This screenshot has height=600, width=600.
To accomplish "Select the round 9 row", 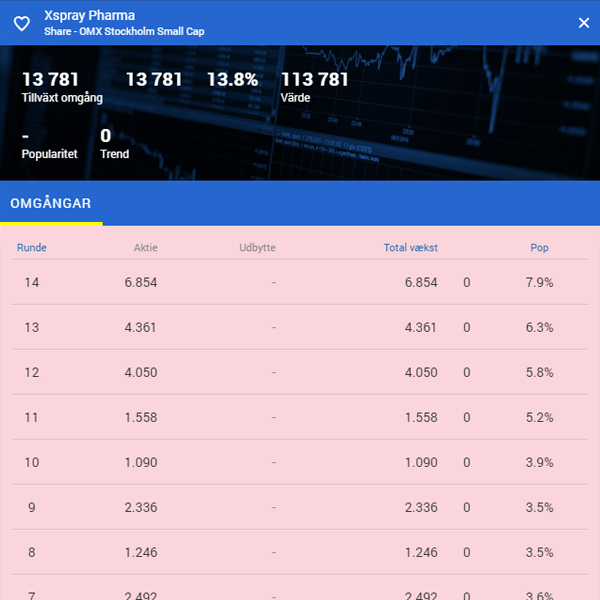I will pos(300,508).
